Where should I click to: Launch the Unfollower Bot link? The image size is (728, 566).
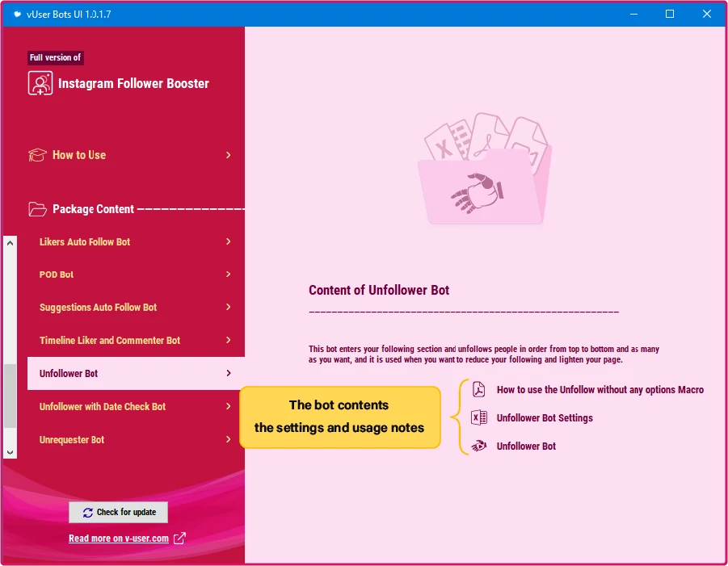pos(526,447)
